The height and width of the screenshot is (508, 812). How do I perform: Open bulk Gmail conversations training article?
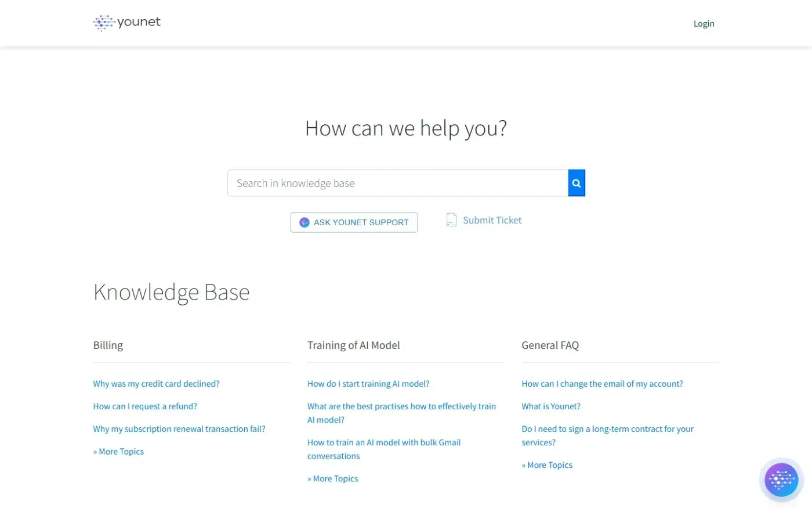(384, 449)
